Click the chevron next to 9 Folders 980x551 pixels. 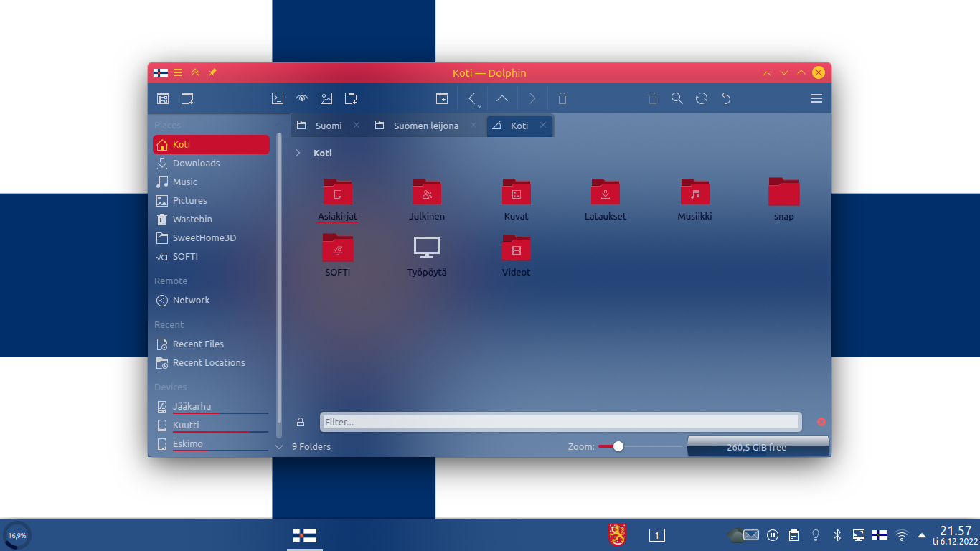[279, 446]
